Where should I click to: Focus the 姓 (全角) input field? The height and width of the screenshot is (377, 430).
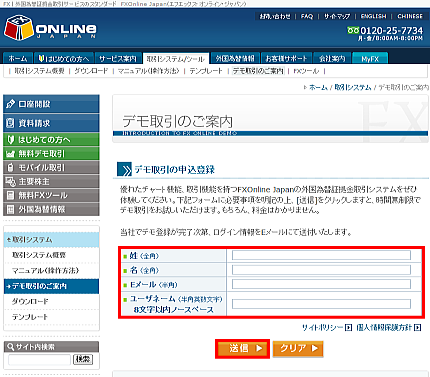(321, 255)
